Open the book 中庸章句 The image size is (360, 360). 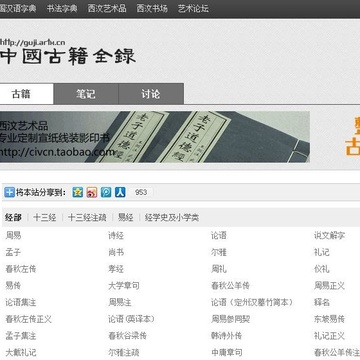(x=227, y=352)
